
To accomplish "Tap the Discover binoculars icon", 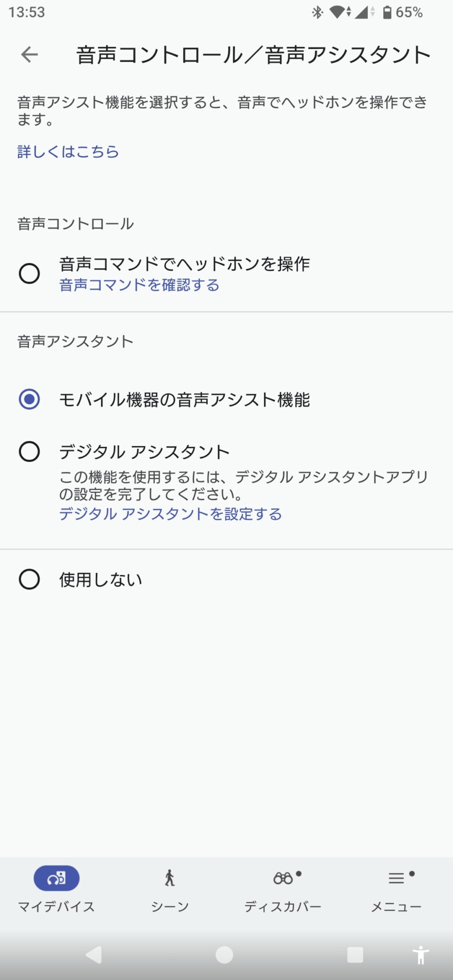I will tap(283, 878).
